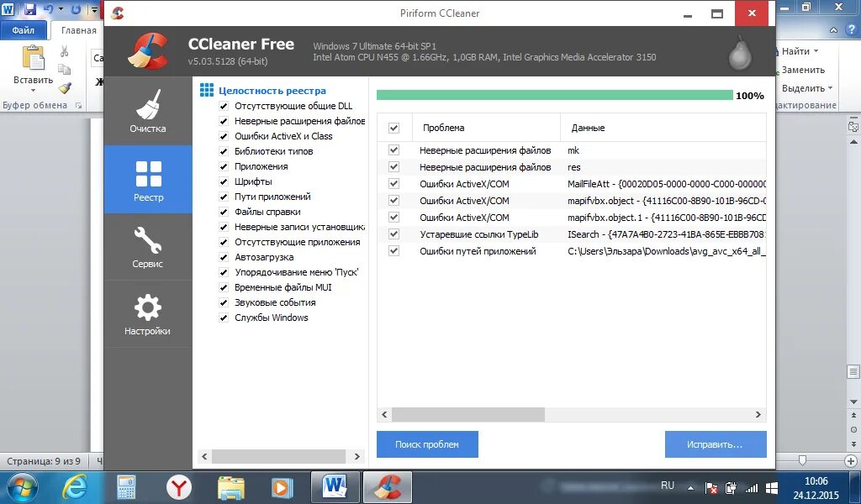Click the Word zoom in plus button
This screenshot has width=861, height=504.
(851, 460)
